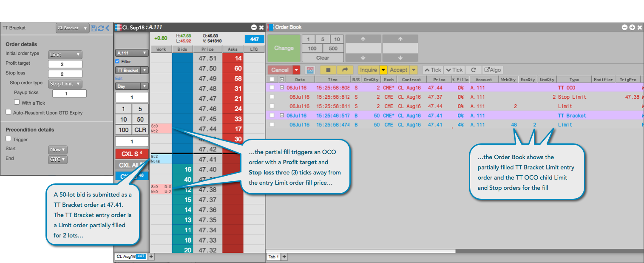The height and width of the screenshot is (263, 644).
Task: Select the TT Bracket order row checkbox
Action: pos(272,116)
